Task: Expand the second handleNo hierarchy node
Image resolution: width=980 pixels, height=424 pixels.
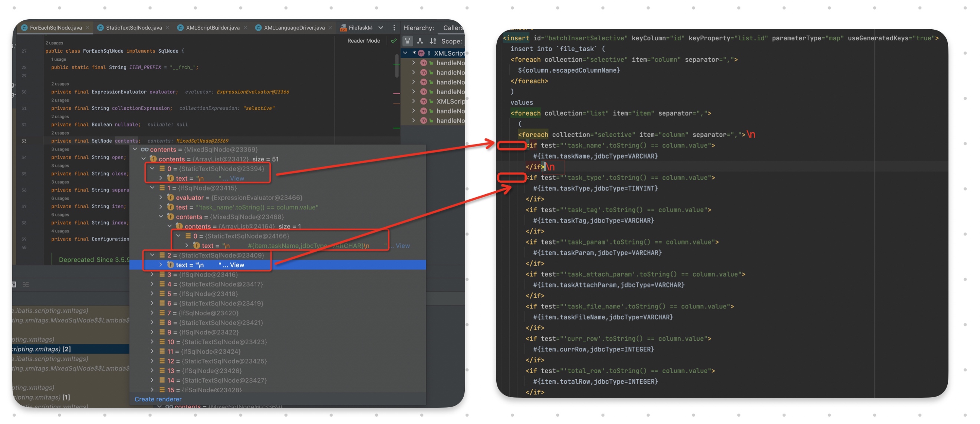Action: coord(414,72)
